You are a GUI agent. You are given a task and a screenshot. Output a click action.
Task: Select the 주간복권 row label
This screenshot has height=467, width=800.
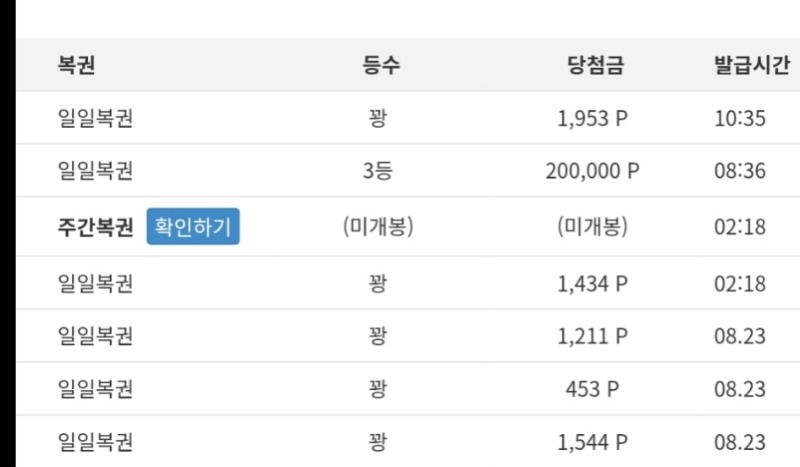point(95,227)
